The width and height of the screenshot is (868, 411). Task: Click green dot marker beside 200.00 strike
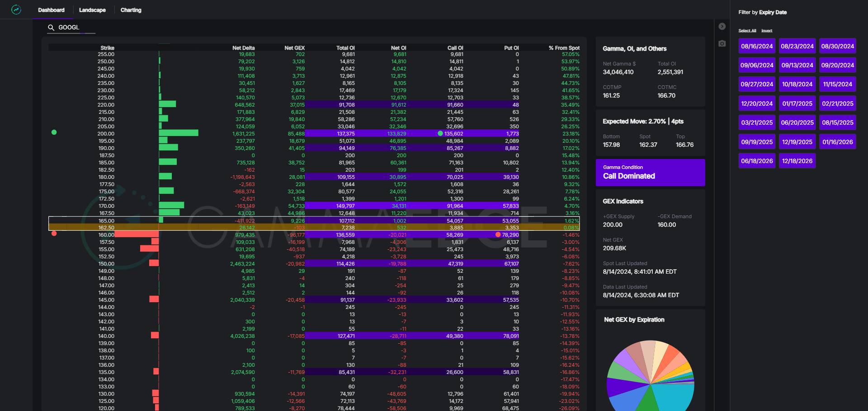point(54,132)
